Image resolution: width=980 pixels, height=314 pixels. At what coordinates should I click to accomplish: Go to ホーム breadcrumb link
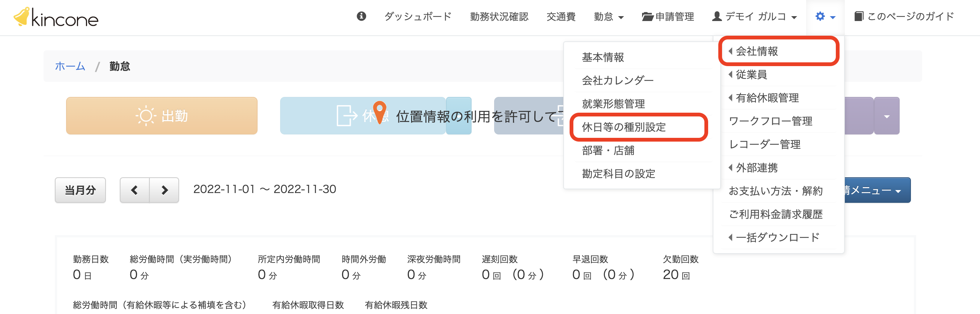coord(70,66)
